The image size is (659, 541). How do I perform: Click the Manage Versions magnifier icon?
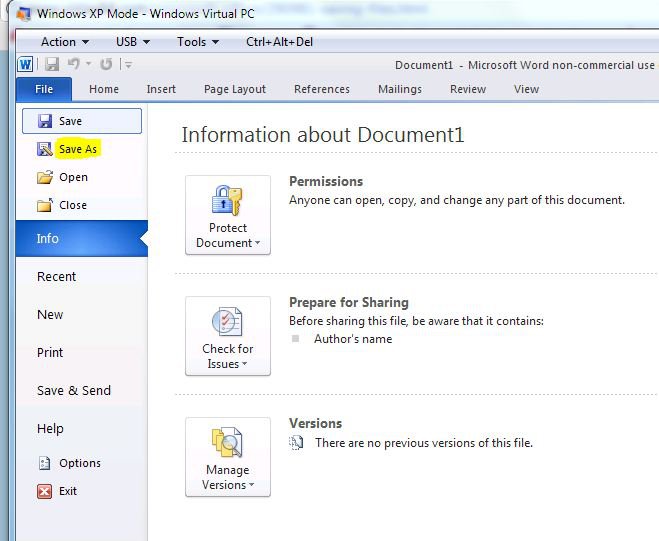[227, 442]
